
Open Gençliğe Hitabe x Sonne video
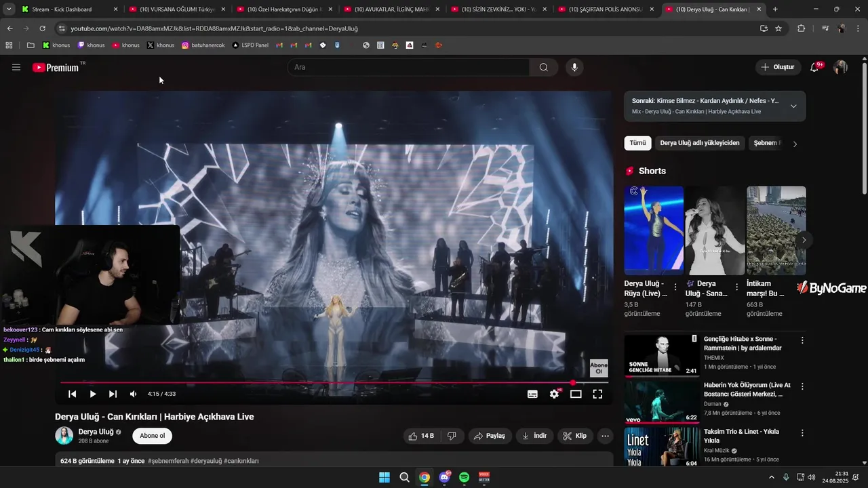pos(662,355)
